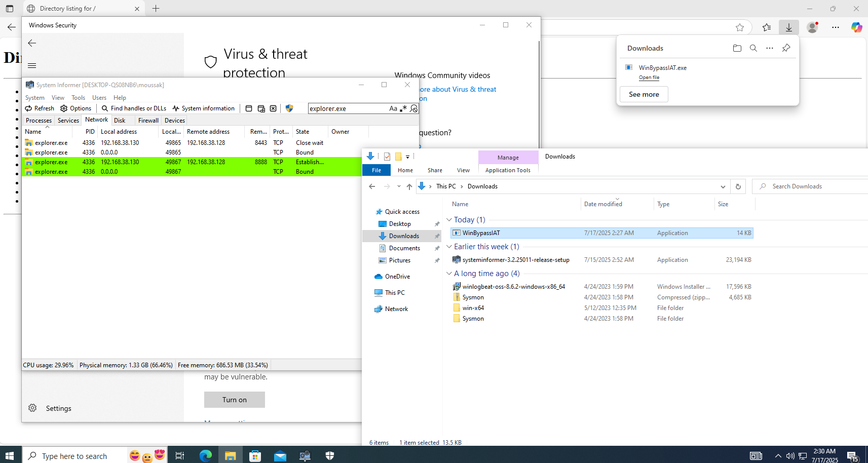The height and width of the screenshot is (463, 868).
Task: Open Microsoft Edge from the taskbar
Action: point(206,455)
